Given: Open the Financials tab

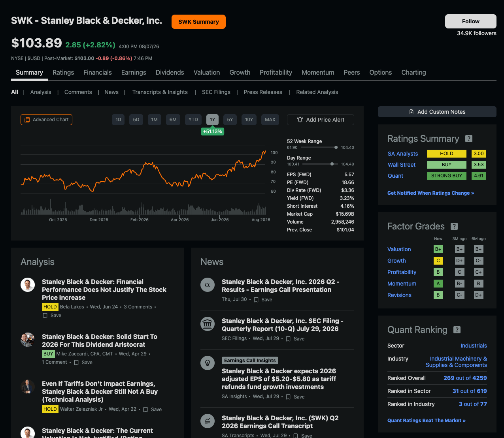Looking at the screenshot, I should coord(98,73).
